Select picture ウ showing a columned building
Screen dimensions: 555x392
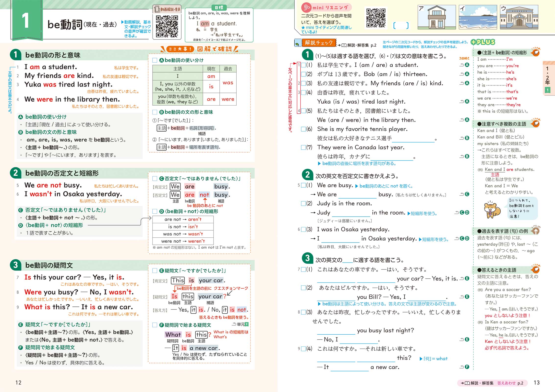pyautogui.click(x=519, y=17)
